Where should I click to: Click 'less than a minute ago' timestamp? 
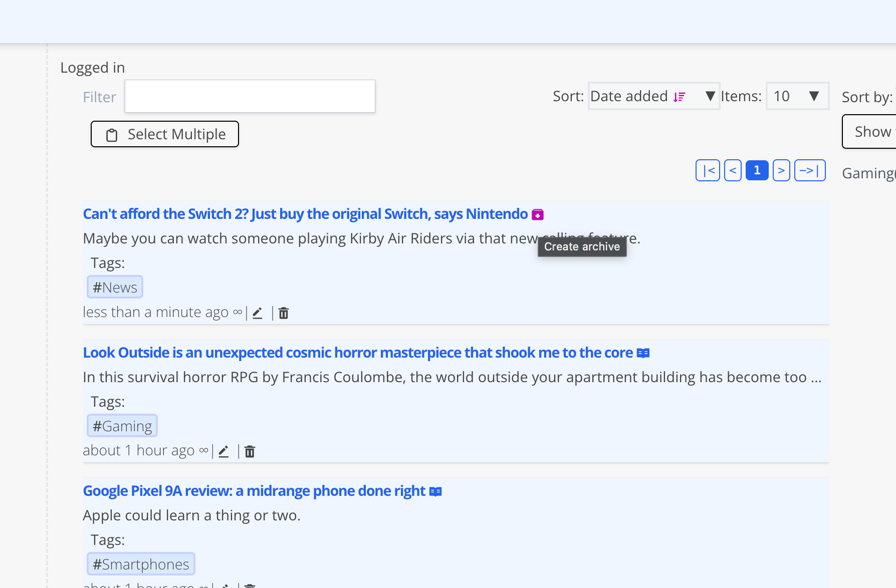click(156, 312)
